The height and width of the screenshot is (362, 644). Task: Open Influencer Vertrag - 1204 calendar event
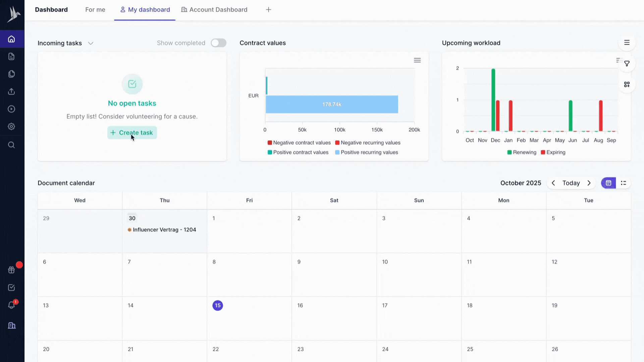[162, 230]
